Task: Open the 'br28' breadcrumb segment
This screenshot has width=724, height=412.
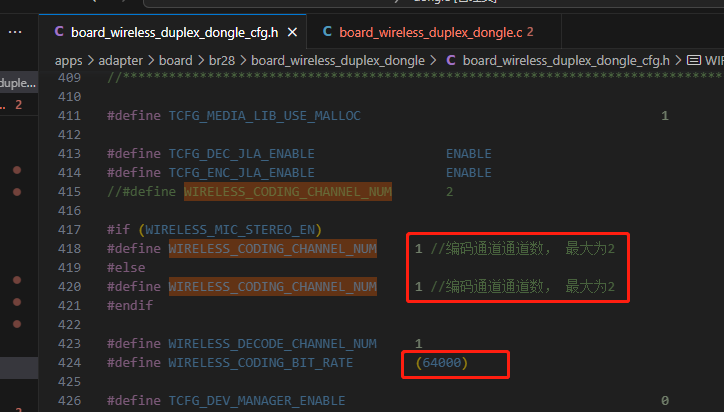Action: [222, 61]
